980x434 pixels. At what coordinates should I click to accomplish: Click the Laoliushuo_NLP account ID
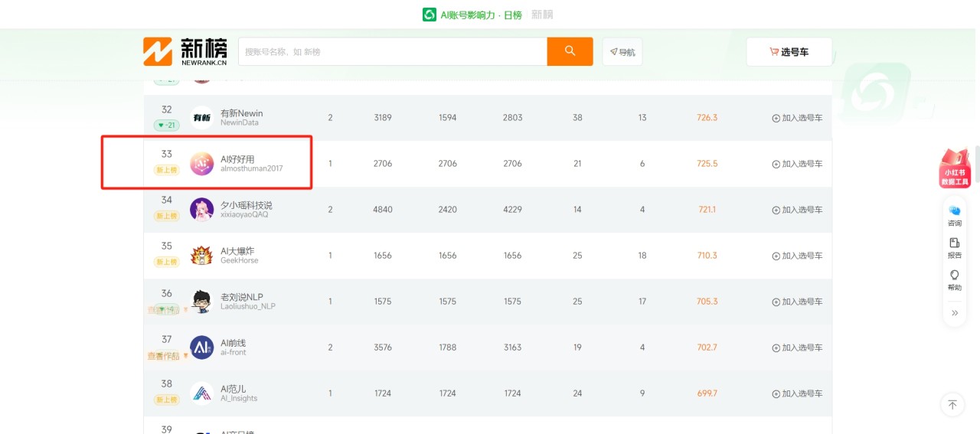248,306
